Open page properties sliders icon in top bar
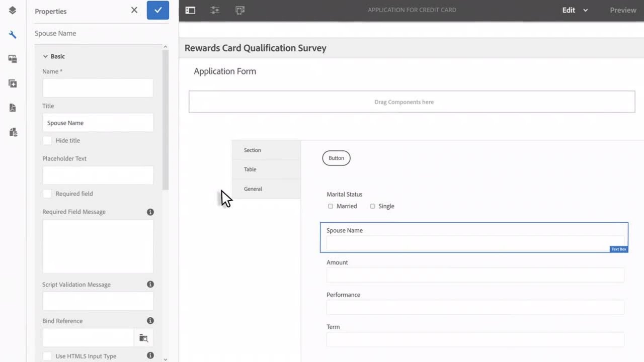This screenshot has height=362, width=644. click(215, 10)
